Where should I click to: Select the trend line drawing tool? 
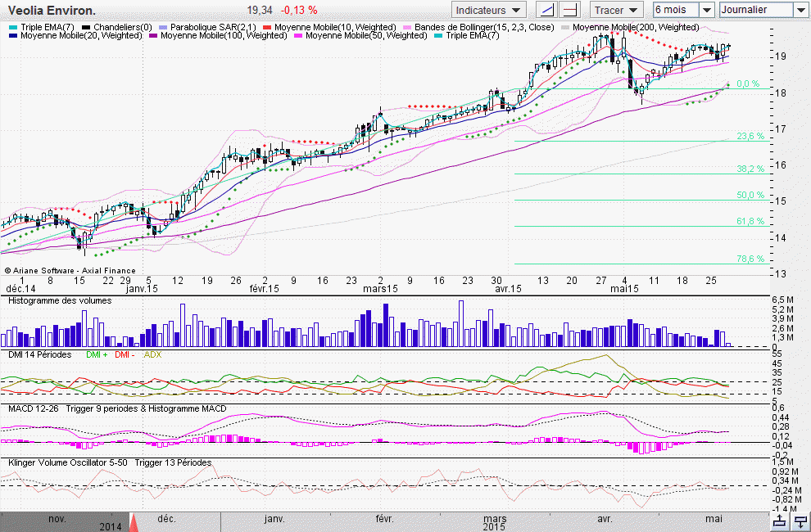coord(546,10)
